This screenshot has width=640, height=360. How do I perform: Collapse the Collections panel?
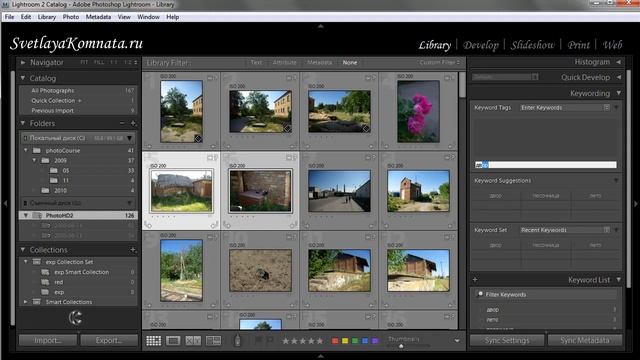(23, 250)
